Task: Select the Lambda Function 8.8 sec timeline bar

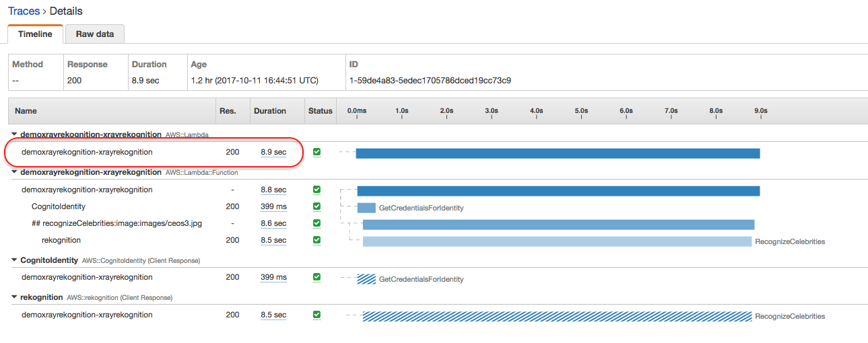Action: (559, 191)
